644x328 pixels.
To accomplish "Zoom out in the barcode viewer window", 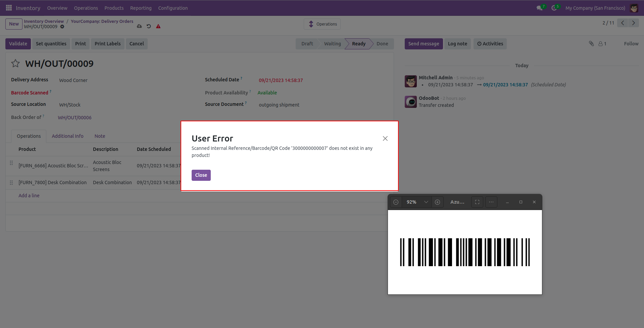I will (396, 202).
